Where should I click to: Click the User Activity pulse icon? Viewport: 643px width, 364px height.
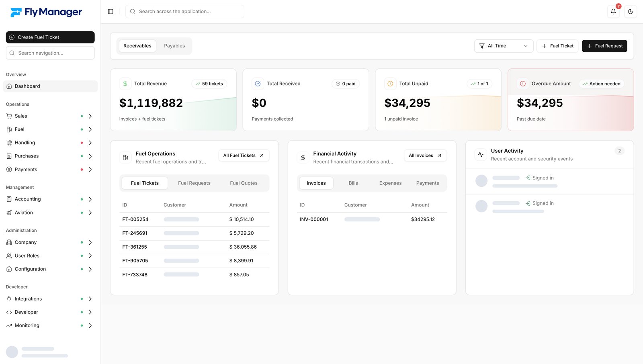481,154
